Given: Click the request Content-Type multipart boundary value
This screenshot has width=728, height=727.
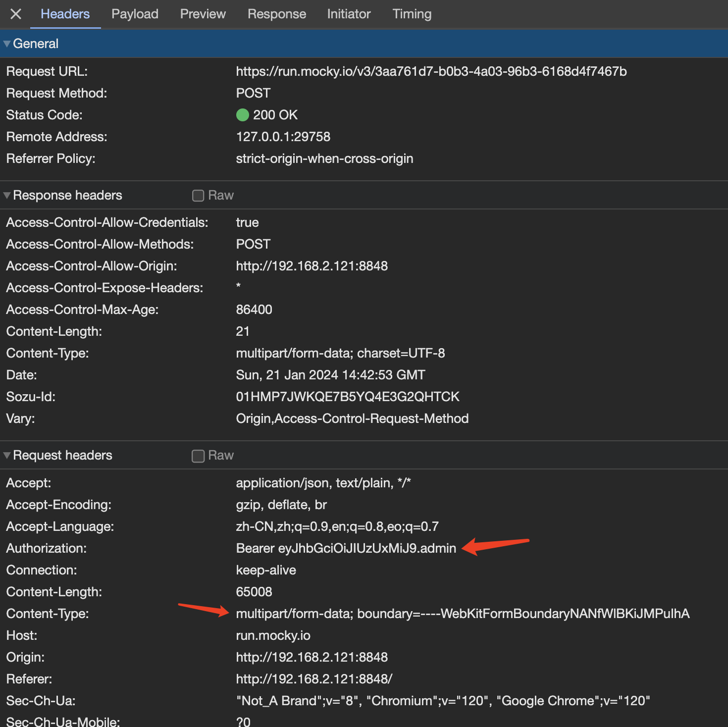Looking at the screenshot, I should (462, 614).
